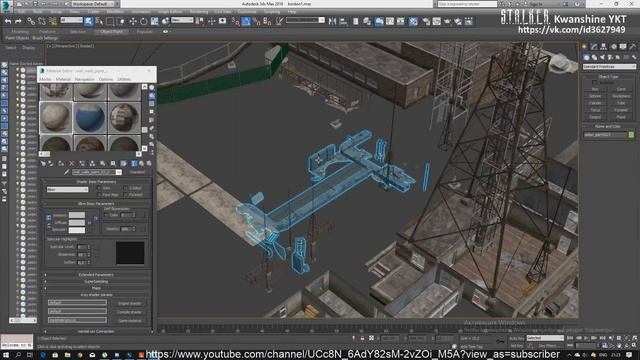Enable the 2-Sided checkbox
The width and height of the screenshot is (640, 360).
(x=125, y=188)
